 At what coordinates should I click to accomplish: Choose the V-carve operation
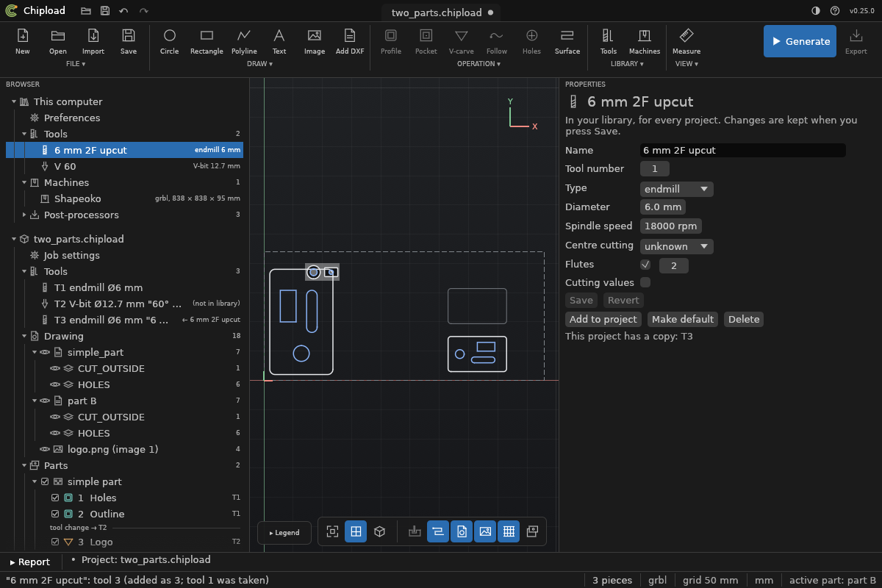point(462,41)
